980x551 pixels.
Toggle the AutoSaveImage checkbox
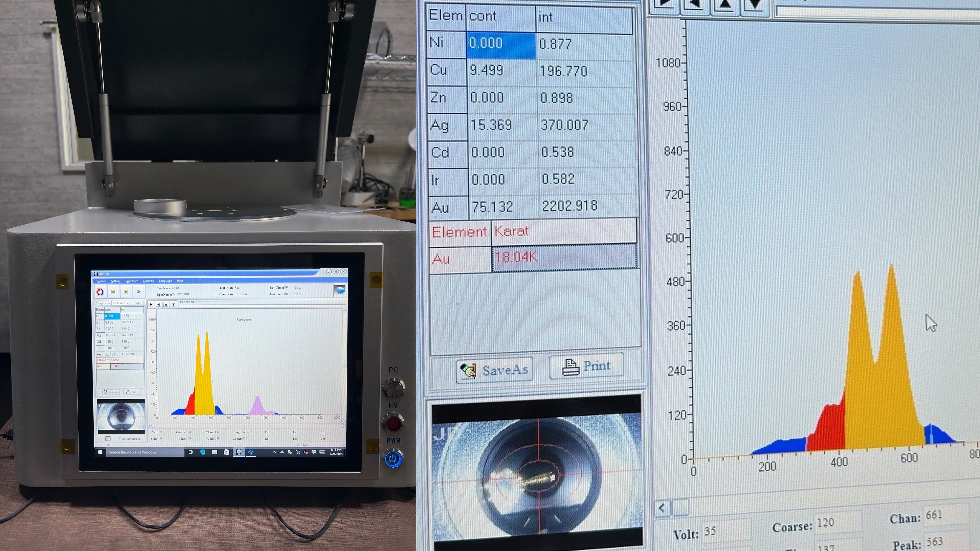click(119, 438)
